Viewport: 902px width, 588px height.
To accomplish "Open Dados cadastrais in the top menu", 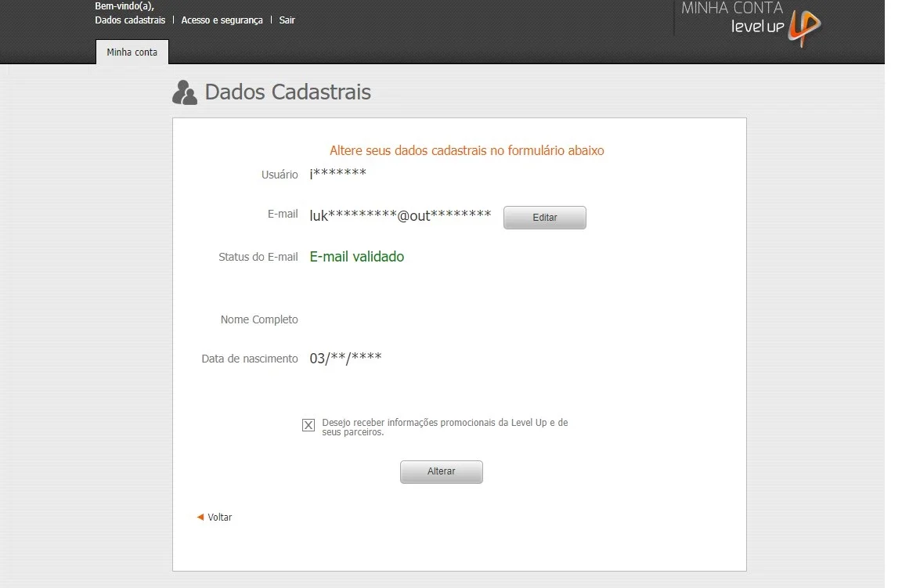I will tap(130, 20).
